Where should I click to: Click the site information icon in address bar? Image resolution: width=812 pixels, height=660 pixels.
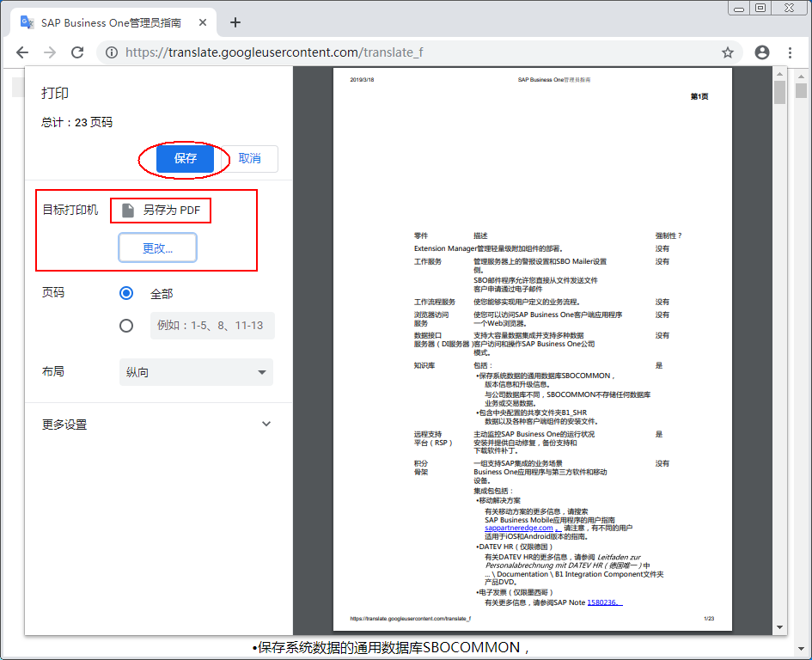[x=111, y=52]
